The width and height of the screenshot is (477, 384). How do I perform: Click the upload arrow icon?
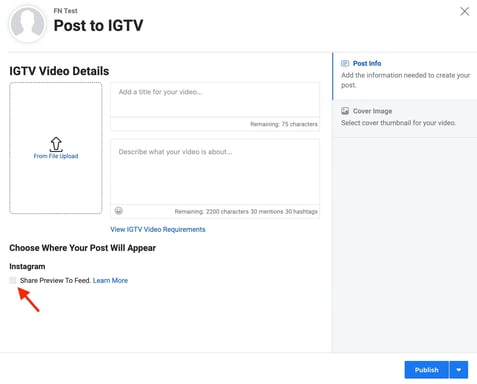(56, 144)
